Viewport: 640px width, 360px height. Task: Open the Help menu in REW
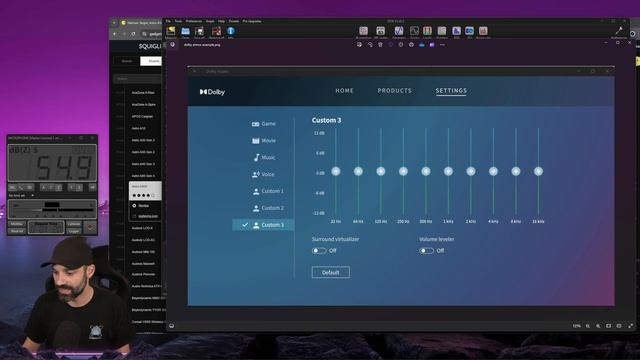tap(221, 21)
